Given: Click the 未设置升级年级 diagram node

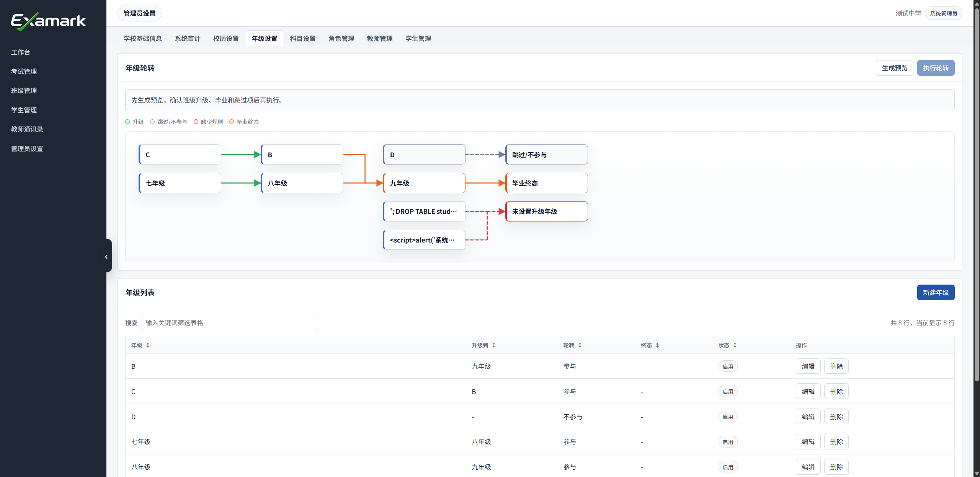Looking at the screenshot, I should click(x=547, y=212).
